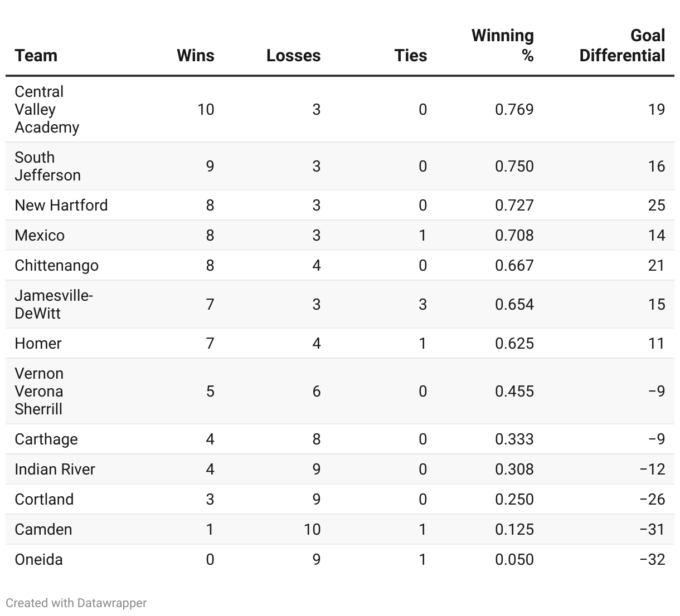Screen dimensions: 680x616
Task: Select the New Hartford row label
Action: pyautogui.click(x=61, y=206)
